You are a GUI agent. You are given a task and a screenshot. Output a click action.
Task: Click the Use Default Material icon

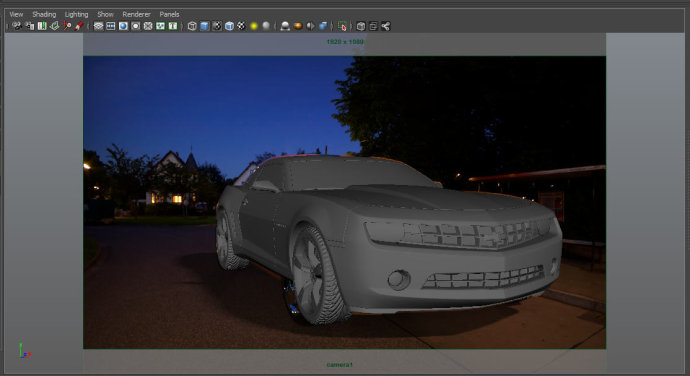[217, 26]
